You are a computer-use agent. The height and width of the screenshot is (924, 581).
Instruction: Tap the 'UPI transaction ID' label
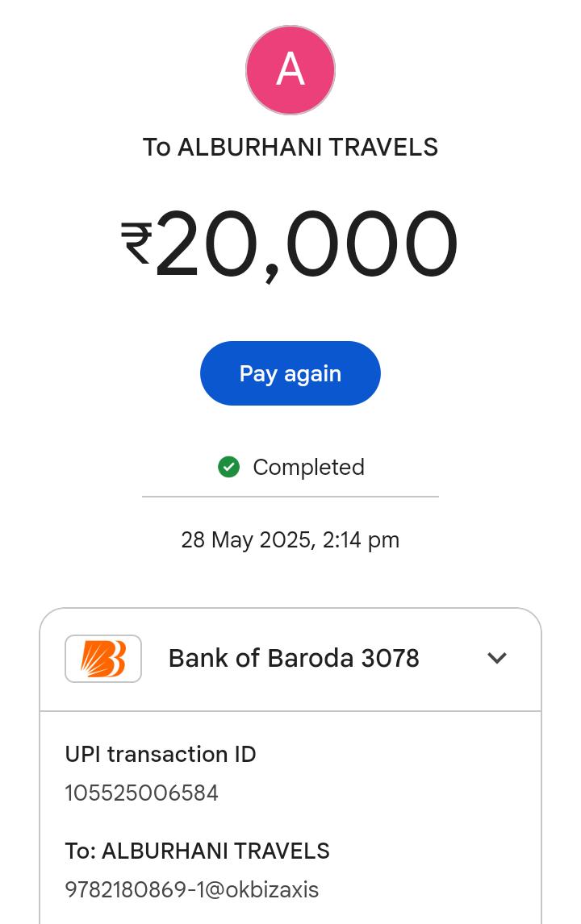pyautogui.click(x=161, y=755)
